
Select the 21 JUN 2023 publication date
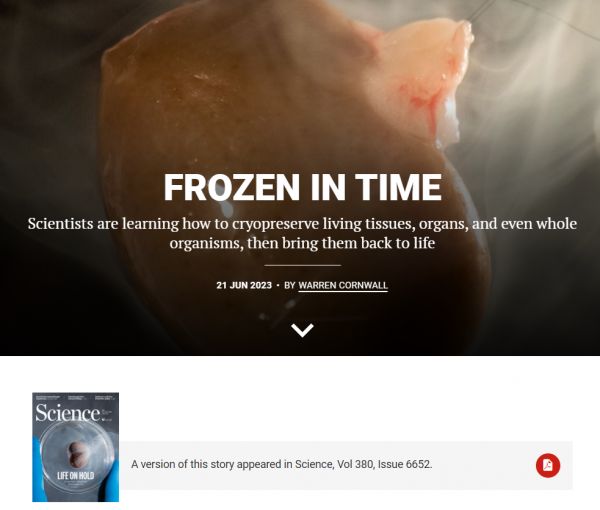tap(244, 285)
